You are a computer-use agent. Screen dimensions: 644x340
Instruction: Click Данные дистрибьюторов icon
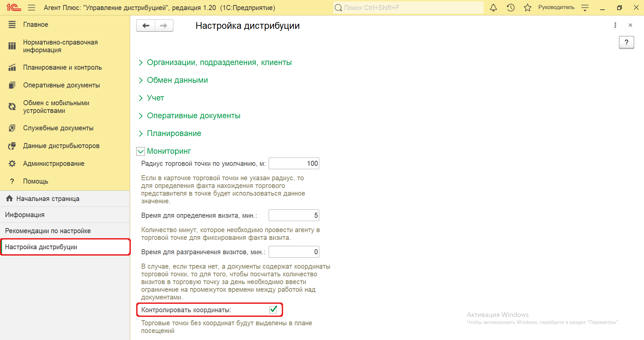12,146
